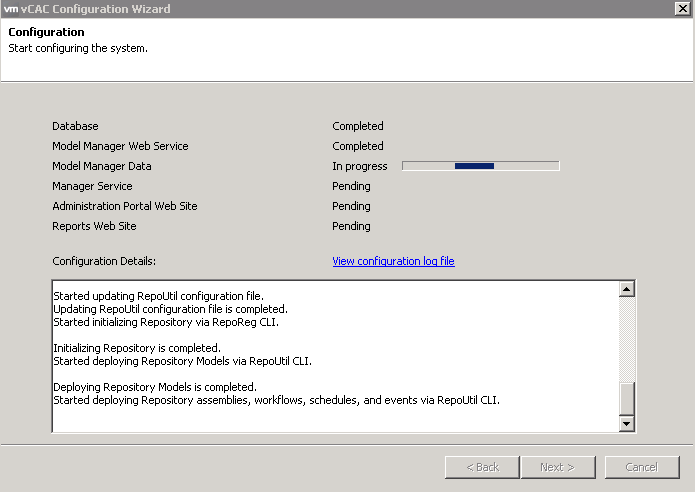The height and width of the screenshot is (492, 695).
Task: Click Pending status for Manager Service
Action: [351, 186]
